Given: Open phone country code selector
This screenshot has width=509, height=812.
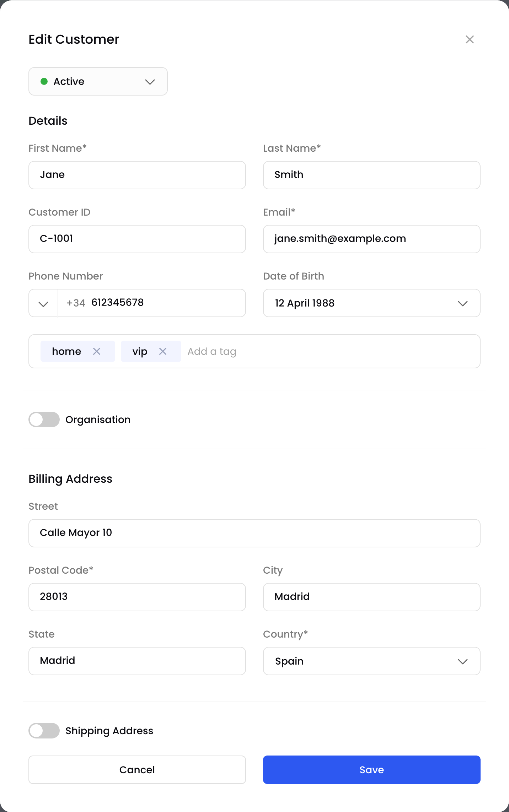Looking at the screenshot, I should coord(43,303).
